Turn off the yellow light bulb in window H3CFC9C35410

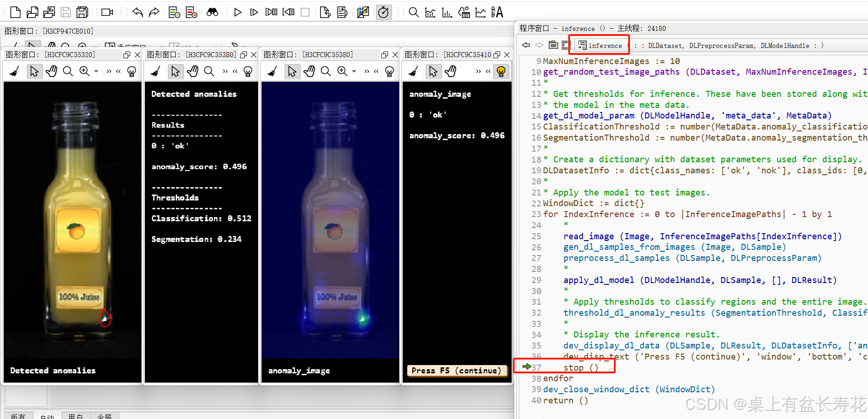pos(501,71)
